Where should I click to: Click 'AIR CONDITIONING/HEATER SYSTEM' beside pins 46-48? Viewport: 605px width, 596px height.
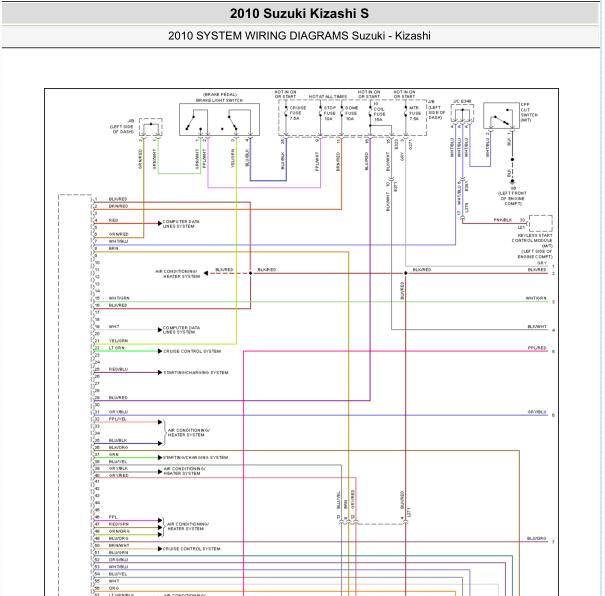188,526
